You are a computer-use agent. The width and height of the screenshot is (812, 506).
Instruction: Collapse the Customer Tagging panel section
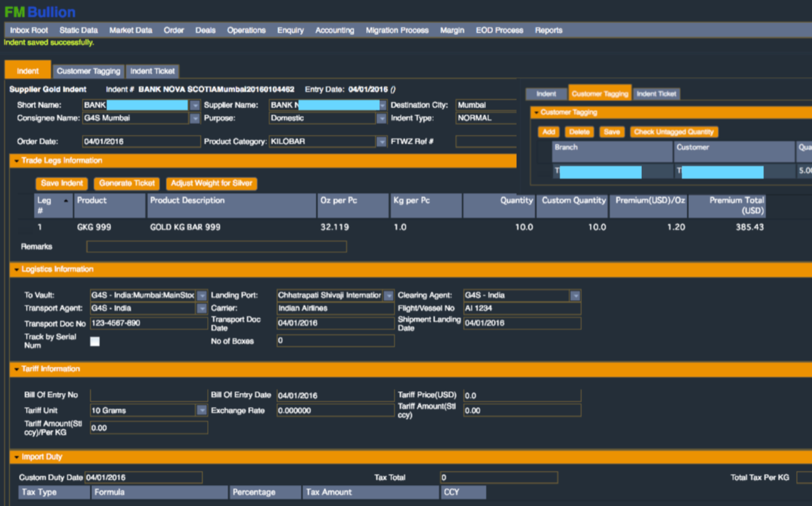pyautogui.click(x=536, y=112)
